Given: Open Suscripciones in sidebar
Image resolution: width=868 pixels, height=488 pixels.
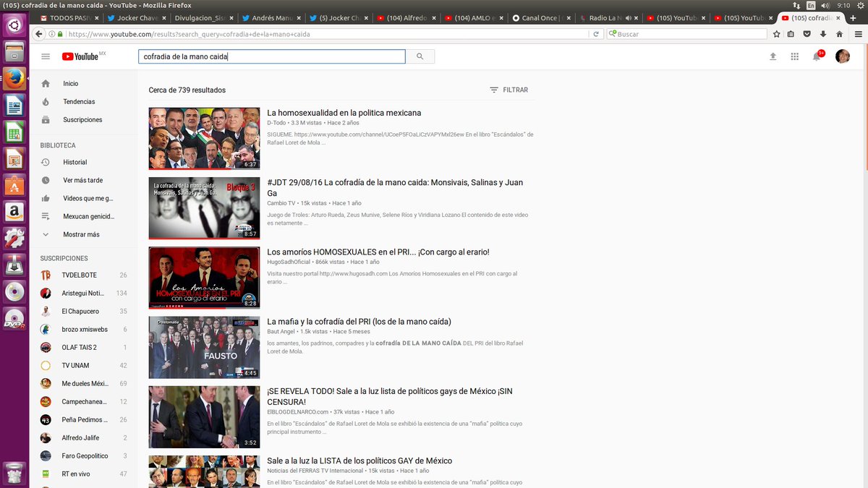Looking at the screenshot, I should 84,120.
